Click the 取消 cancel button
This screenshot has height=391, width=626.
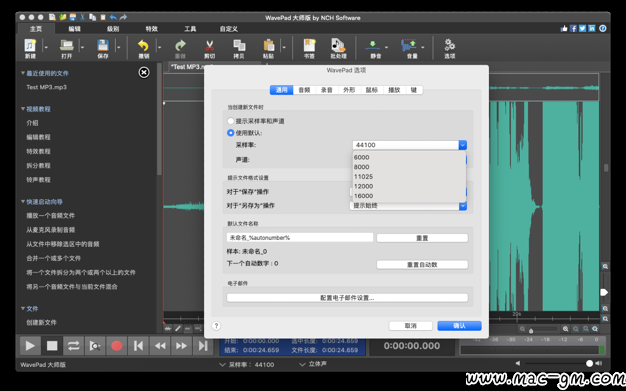tap(410, 326)
